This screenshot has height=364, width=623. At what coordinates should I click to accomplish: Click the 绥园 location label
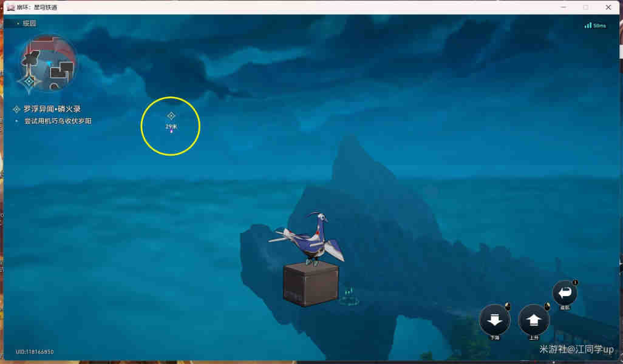click(29, 23)
